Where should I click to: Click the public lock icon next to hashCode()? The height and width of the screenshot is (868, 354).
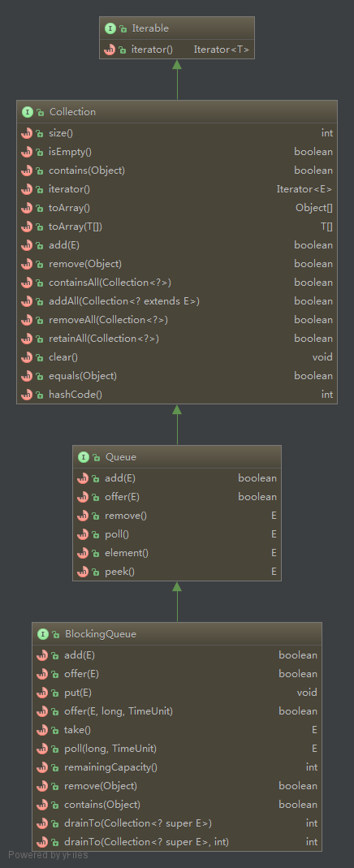coord(40,395)
